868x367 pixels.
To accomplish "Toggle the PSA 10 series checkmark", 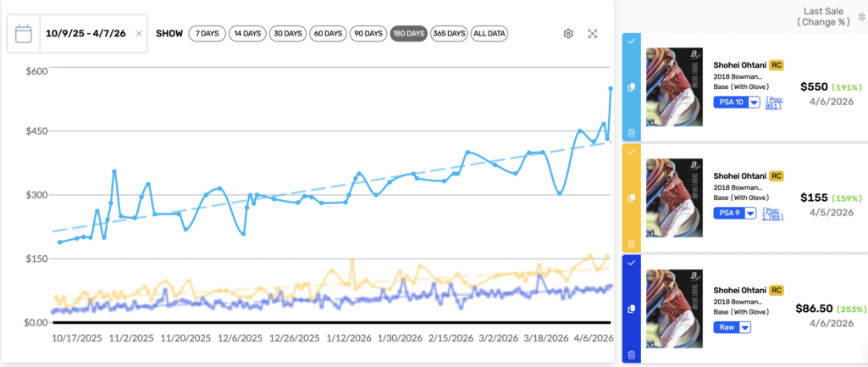I will (631, 40).
